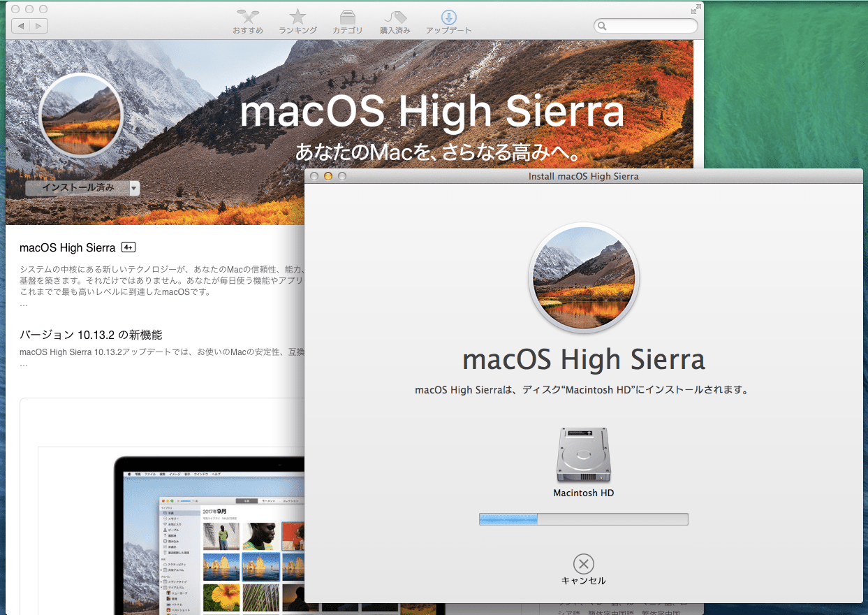
Task: Open the アップデート updates icon
Action: 448,17
